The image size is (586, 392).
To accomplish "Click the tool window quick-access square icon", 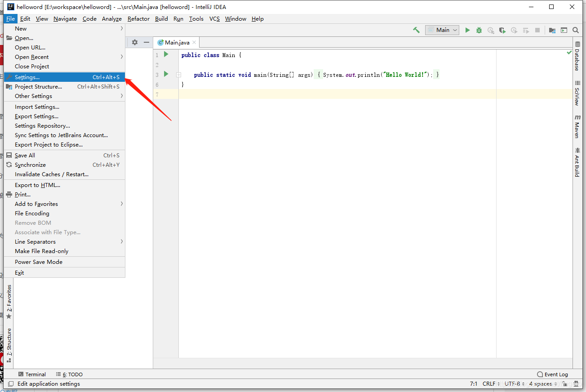I will pyautogui.click(x=10, y=384).
